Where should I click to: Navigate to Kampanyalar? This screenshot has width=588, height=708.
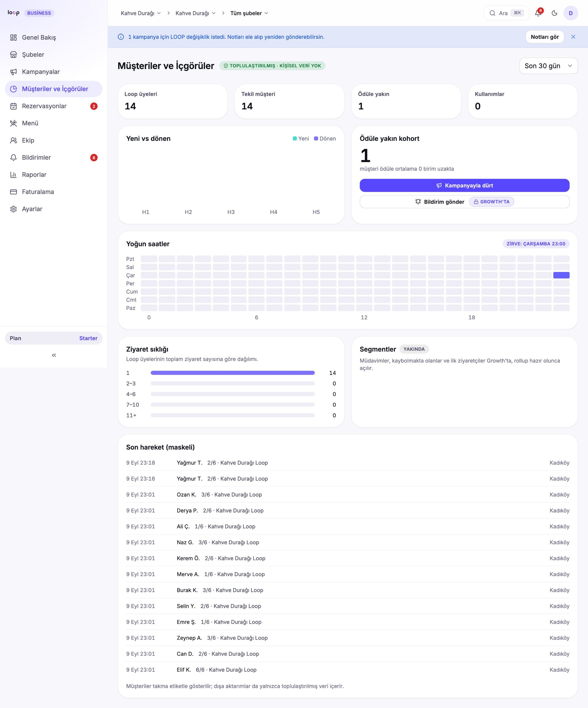tap(54, 72)
